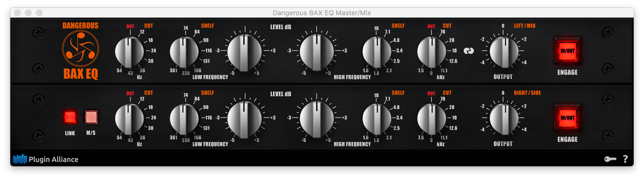Image resolution: width=644 pixels, height=179 pixels.
Task: Click the Right/Side high frequency level dB knob
Action: (x=317, y=120)
